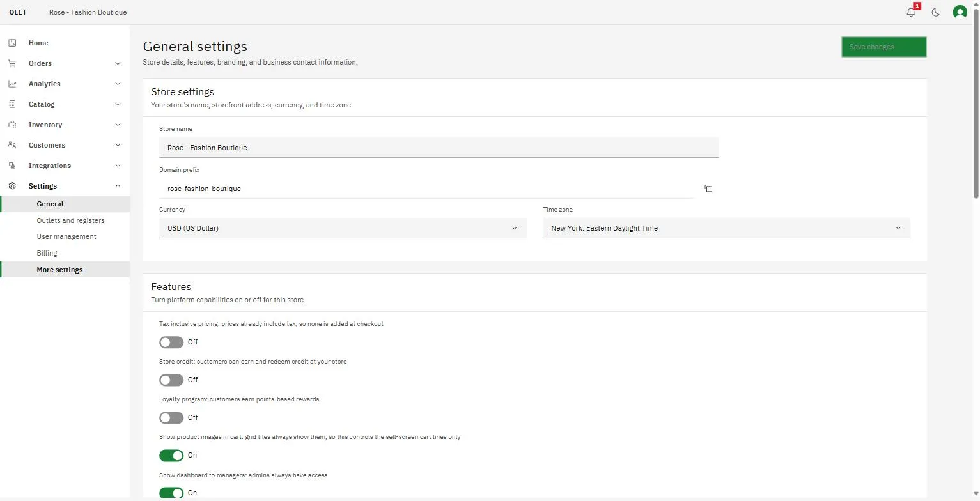Viewport: 980px width, 501px height.
Task: Click the Inventory icon in sidebar
Action: 12,125
